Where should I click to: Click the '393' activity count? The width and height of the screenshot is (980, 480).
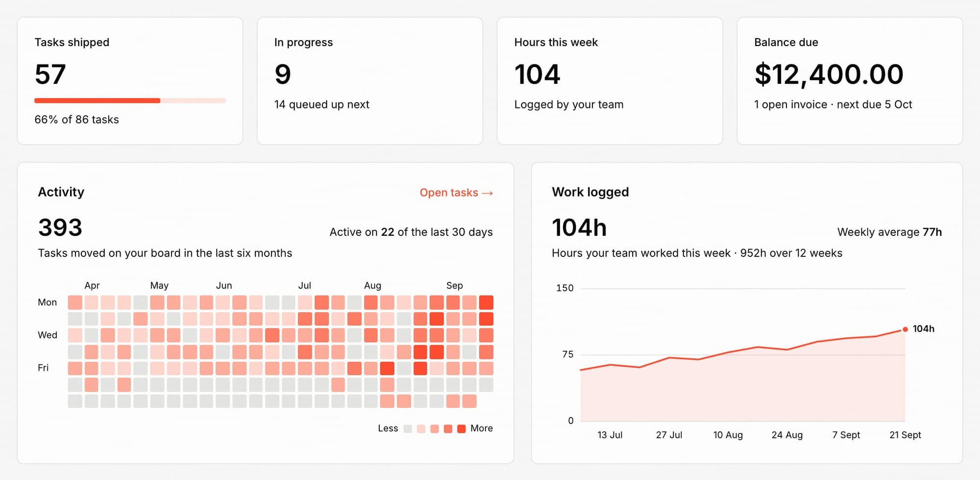tap(60, 227)
